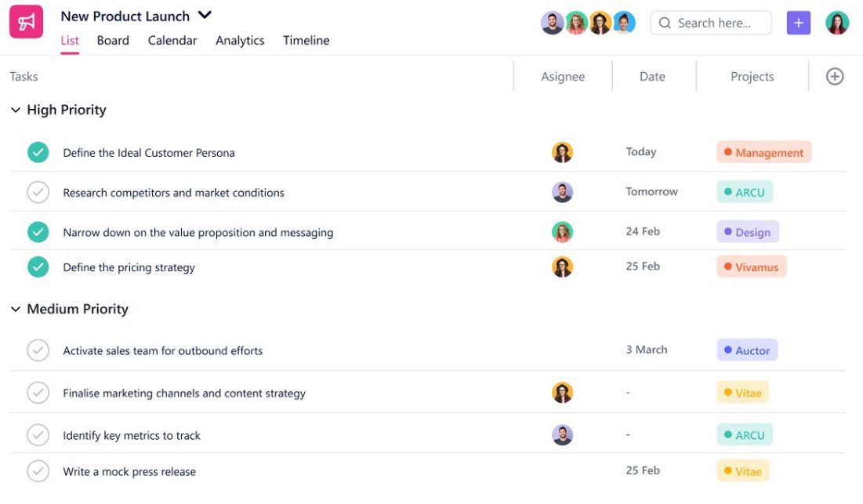Screen dimensions: 863x504
Task: Click the circled plus icon to add a column
Action: (x=834, y=76)
